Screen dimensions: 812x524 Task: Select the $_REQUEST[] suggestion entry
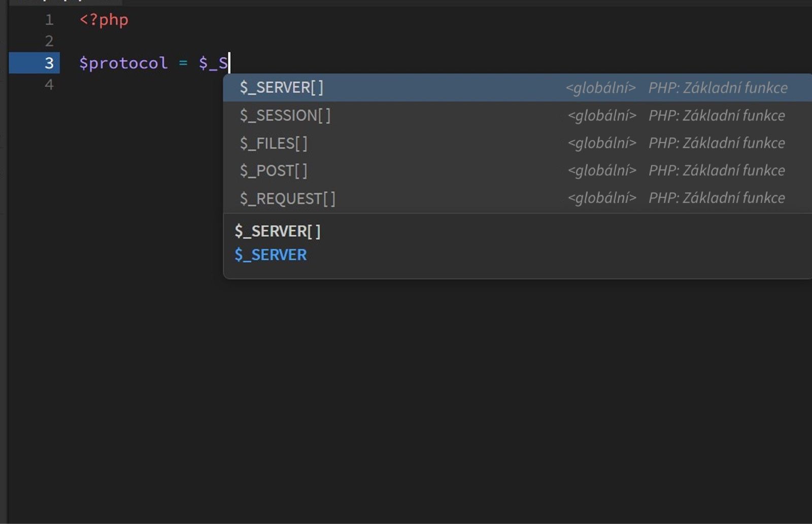coord(287,198)
